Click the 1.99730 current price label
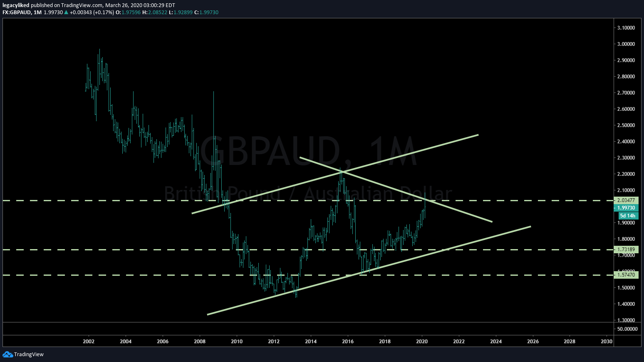 point(626,208)
